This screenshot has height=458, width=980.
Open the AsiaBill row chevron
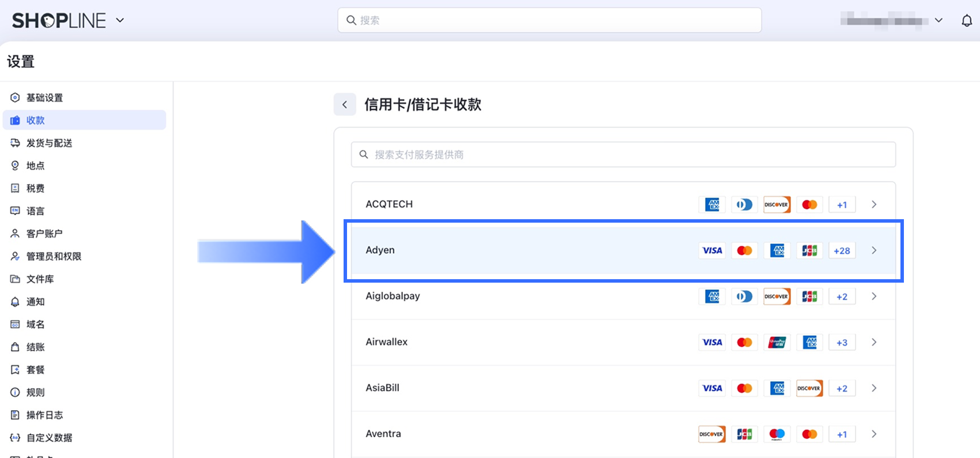(x=874, y=388)
